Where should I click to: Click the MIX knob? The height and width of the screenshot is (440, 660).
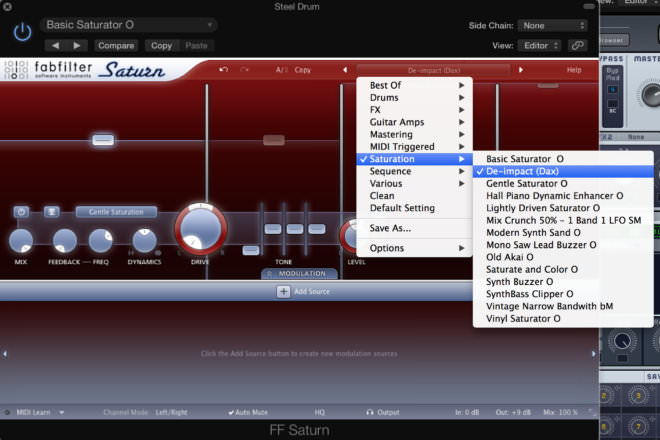pos(21,241)
